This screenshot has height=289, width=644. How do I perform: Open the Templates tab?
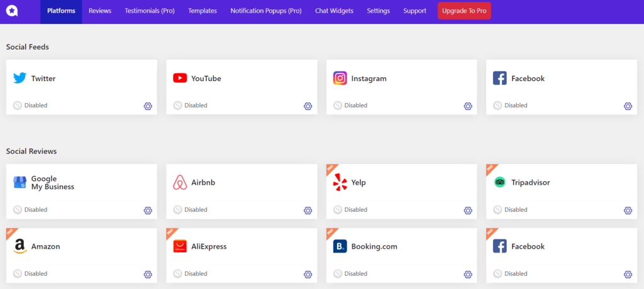click(203, 11)
